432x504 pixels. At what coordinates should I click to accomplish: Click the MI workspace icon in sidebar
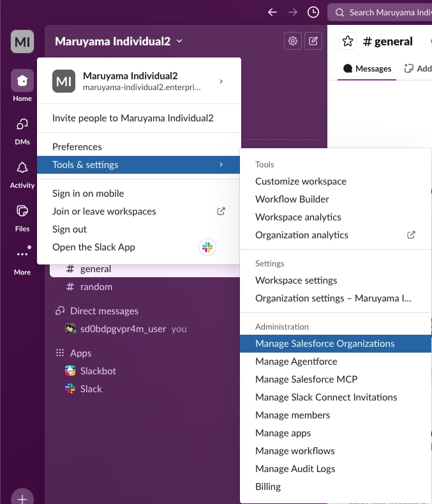(22, 42)
